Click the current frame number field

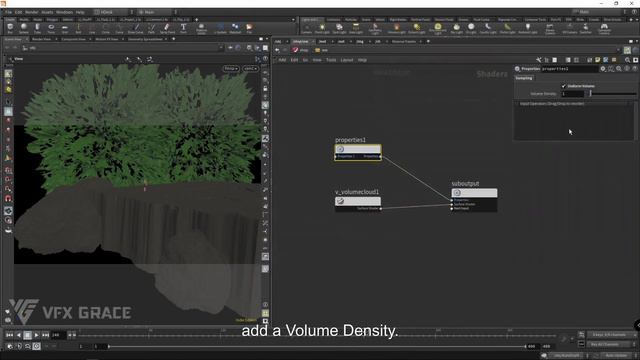click(58, 335)
